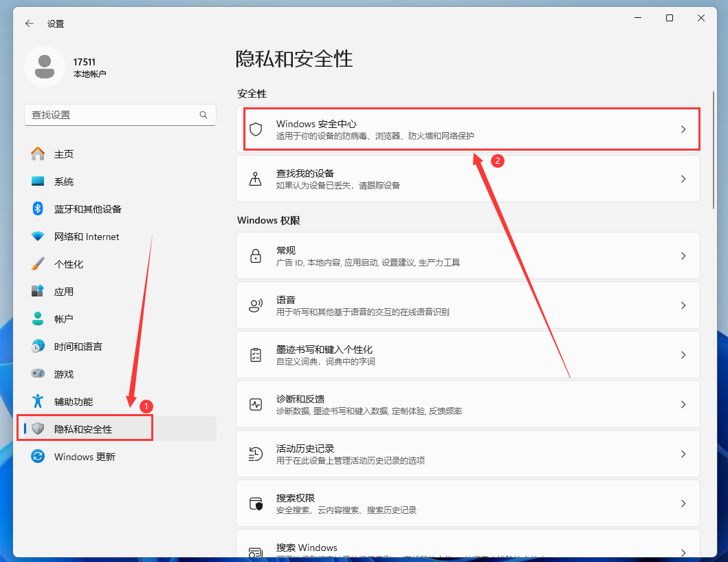
Task: Click the back arrow in Settings header
Action: (x=29, y=23)
